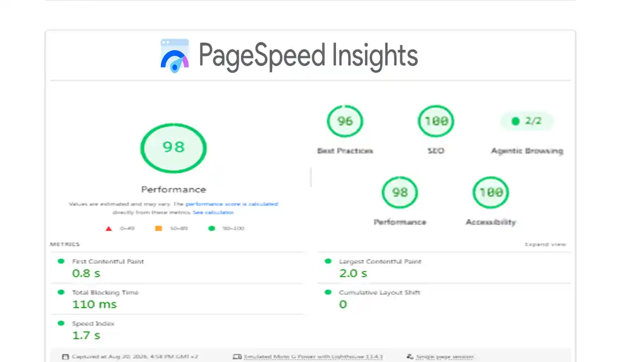Click the green dot beside Speed Index
Viewport: 644px width, 362px height.
[61, 324]
